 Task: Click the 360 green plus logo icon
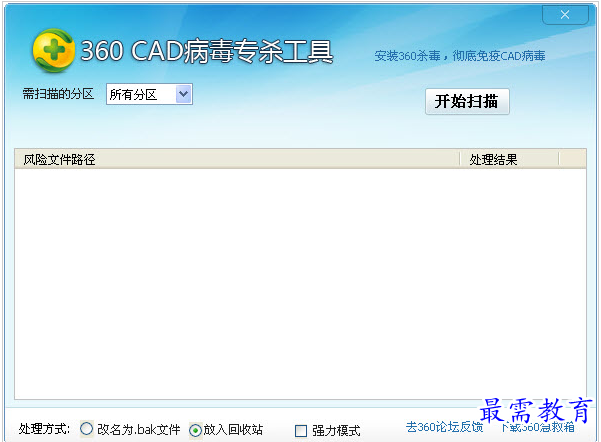(x=53, y=50)
